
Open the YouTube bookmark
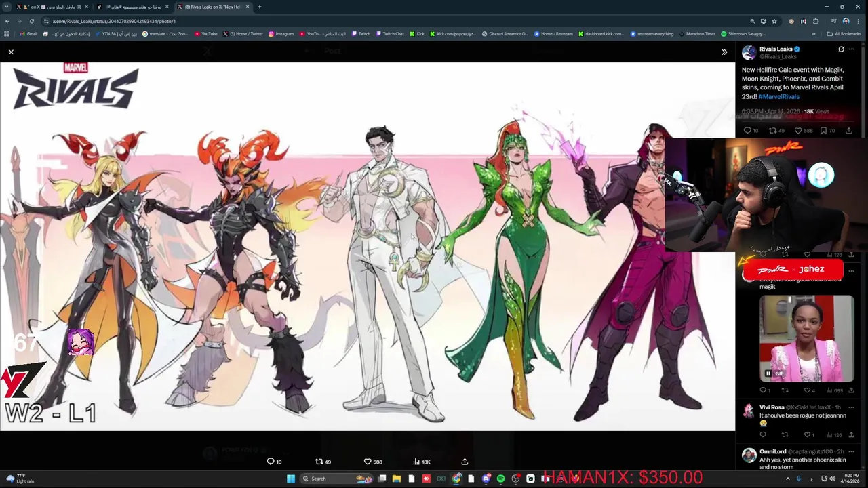(206, 33)
